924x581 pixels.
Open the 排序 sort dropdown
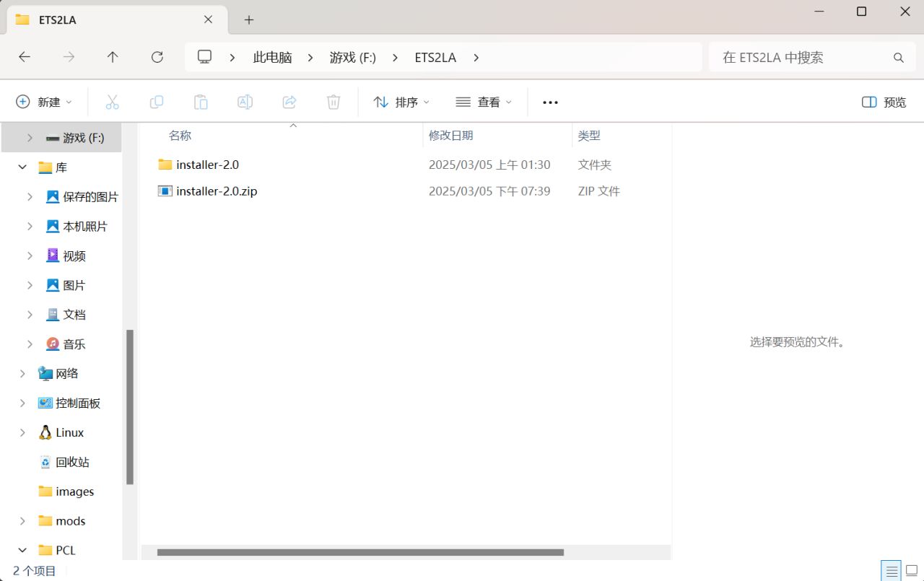point(401,102)
